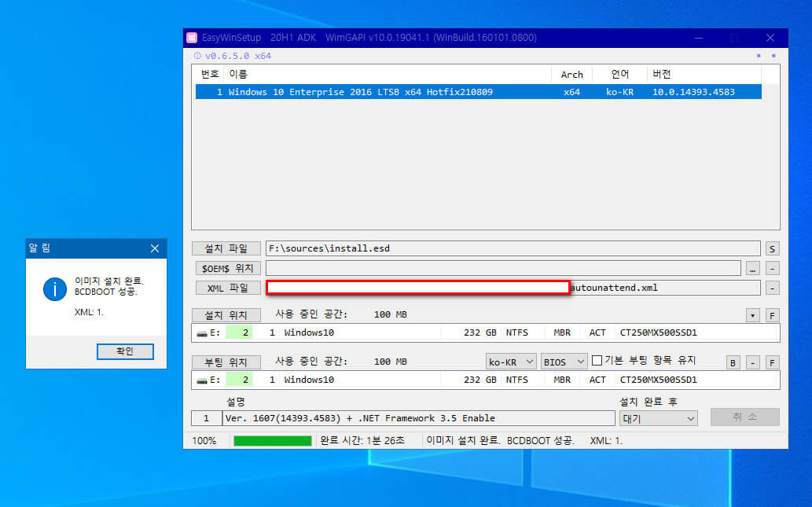The width and height of the screenshot is (812, 507).
Task: Click the XML 파일 button
Action: 228,288
